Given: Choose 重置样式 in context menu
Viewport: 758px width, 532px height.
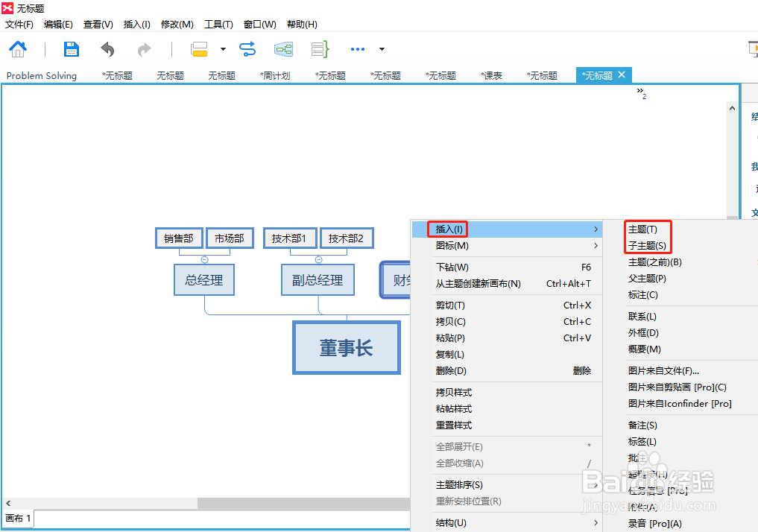Looking at the screenshot, I should (x=507, y=425).
